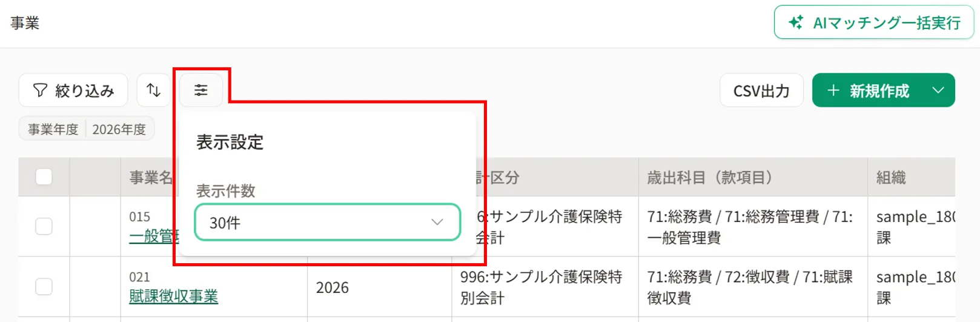Open the 表示件数 30件 dropdown
980x322 pixels.
click(327, 223)
